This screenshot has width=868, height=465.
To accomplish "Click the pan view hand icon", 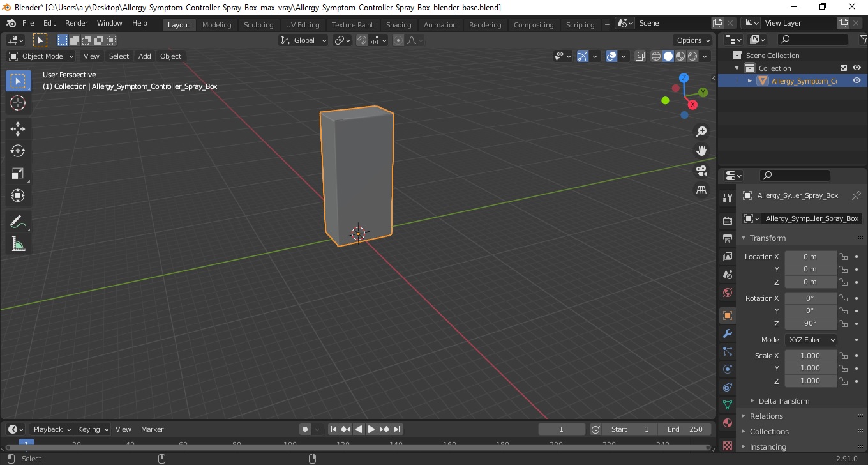I will [x=701, y=151].
